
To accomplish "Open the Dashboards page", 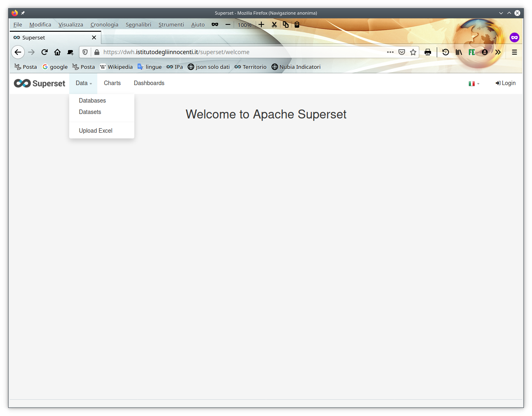I will click(x=149, y=83).
